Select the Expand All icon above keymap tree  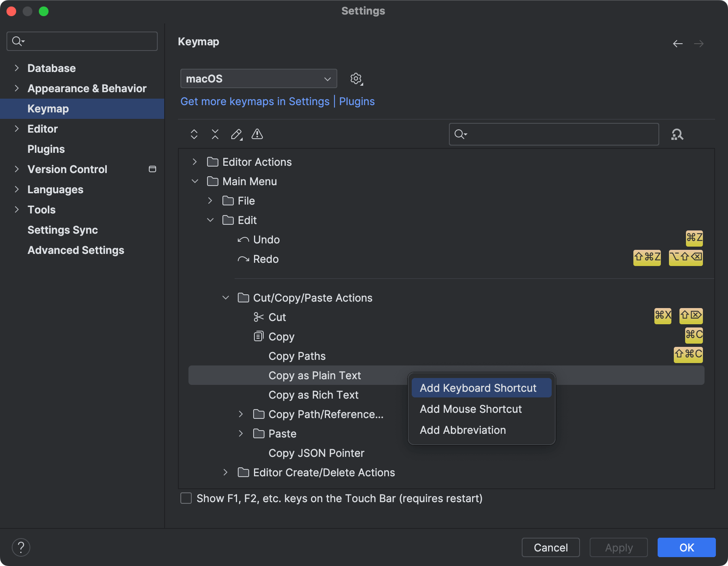194,134
